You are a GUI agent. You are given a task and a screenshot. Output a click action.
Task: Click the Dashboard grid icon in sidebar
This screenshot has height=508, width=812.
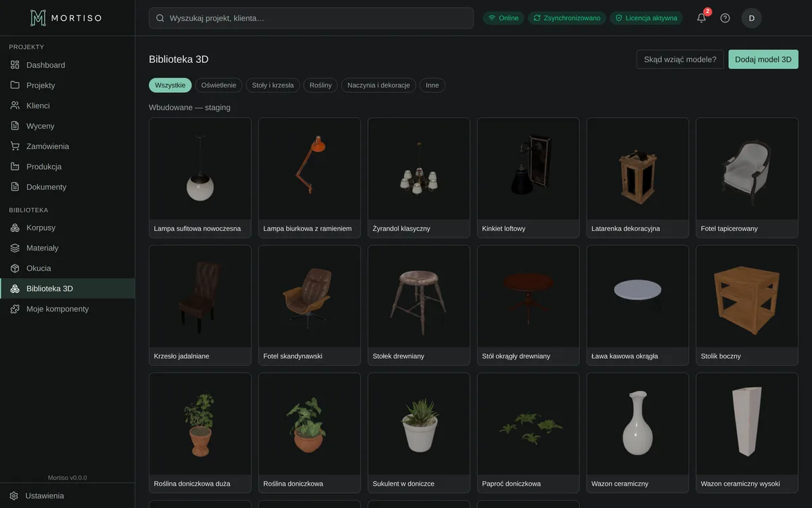click(x=15, y=65)
